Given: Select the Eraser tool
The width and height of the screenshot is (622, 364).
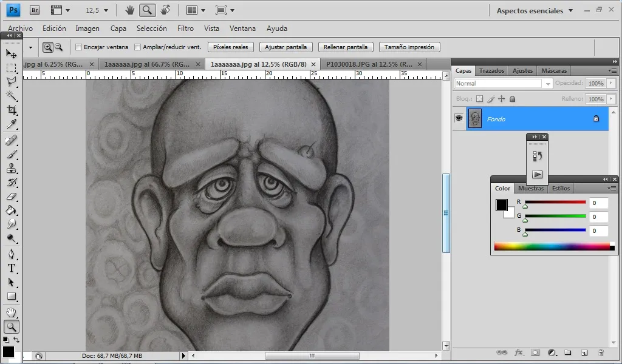Looking at the screenshot, I should click(11, 197).
